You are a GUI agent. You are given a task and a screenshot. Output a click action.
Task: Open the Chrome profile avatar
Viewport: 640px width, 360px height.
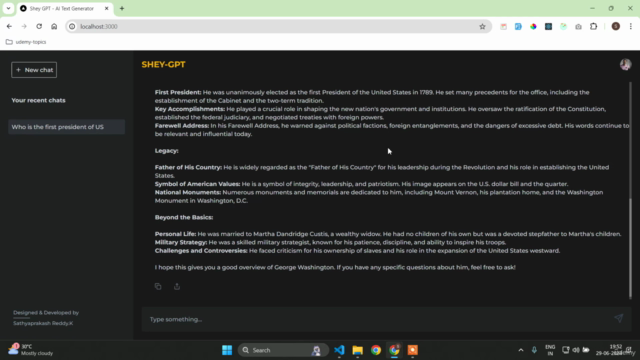(x=616, y=27)
